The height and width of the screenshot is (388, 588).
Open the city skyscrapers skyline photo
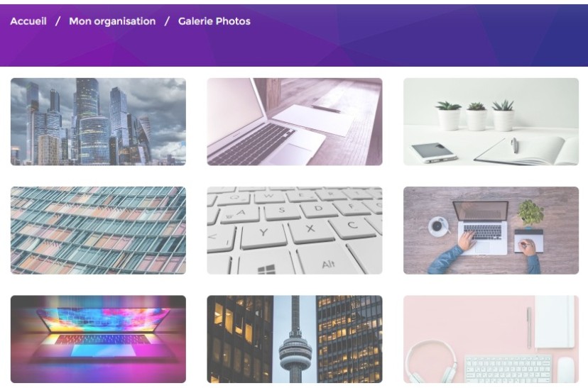[x=98, y=122]
